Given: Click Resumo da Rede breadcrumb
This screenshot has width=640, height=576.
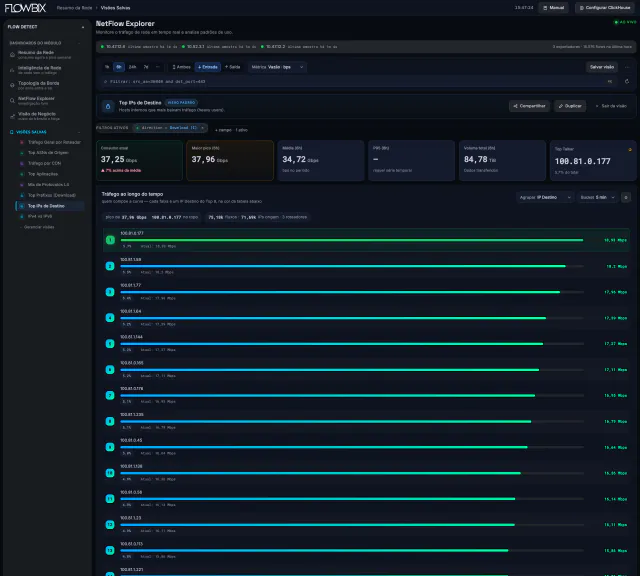Looking at the screenshot, I should (x=74, y=8).
